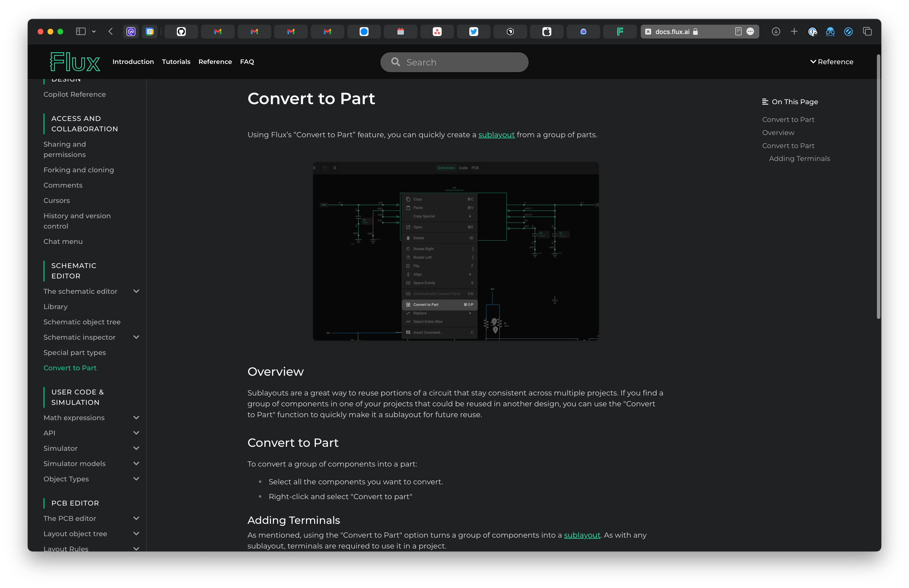Open FAQ in top nav
The height and width of the screenshot is (588, 909).
point(247,62)
